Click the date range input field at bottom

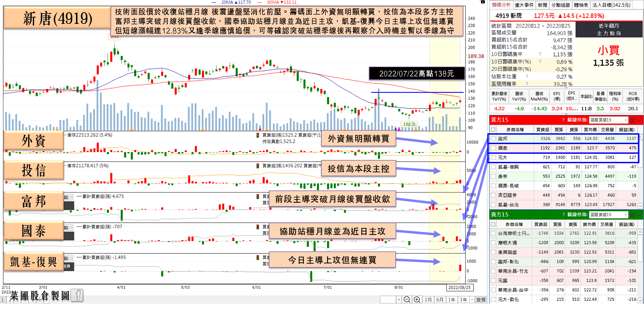388,299
